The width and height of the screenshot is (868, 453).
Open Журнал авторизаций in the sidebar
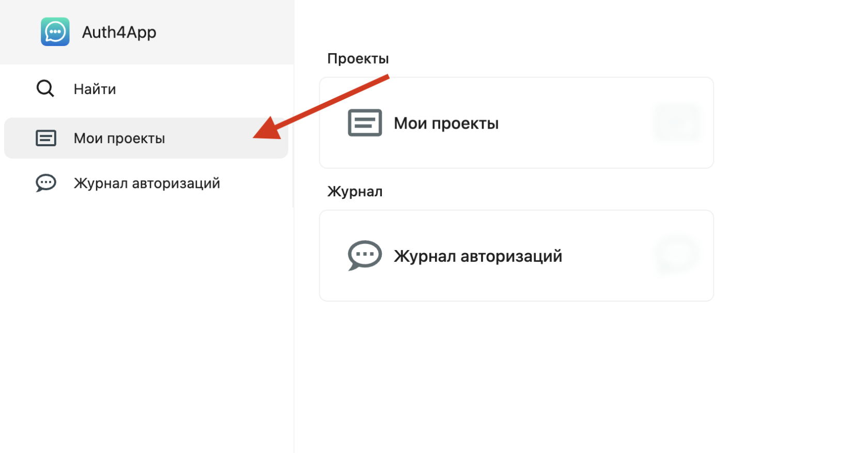[x=146, y=183]
